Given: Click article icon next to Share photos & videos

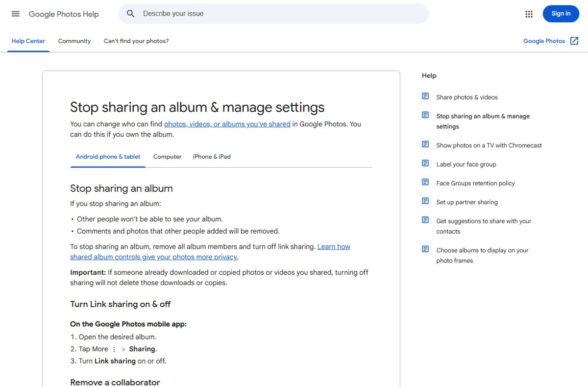Looking at the screenshot, I should click(x=425, y=96).
